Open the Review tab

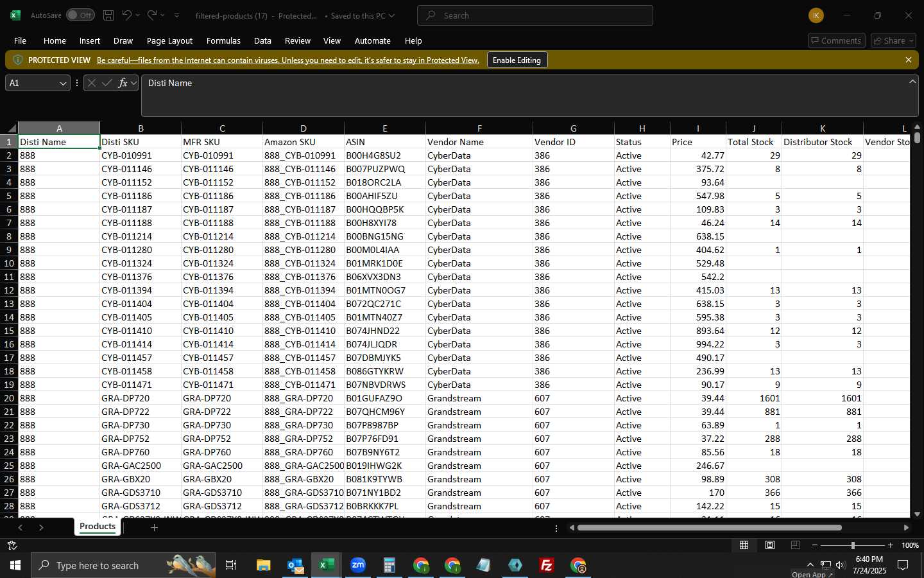pos(298,40)
